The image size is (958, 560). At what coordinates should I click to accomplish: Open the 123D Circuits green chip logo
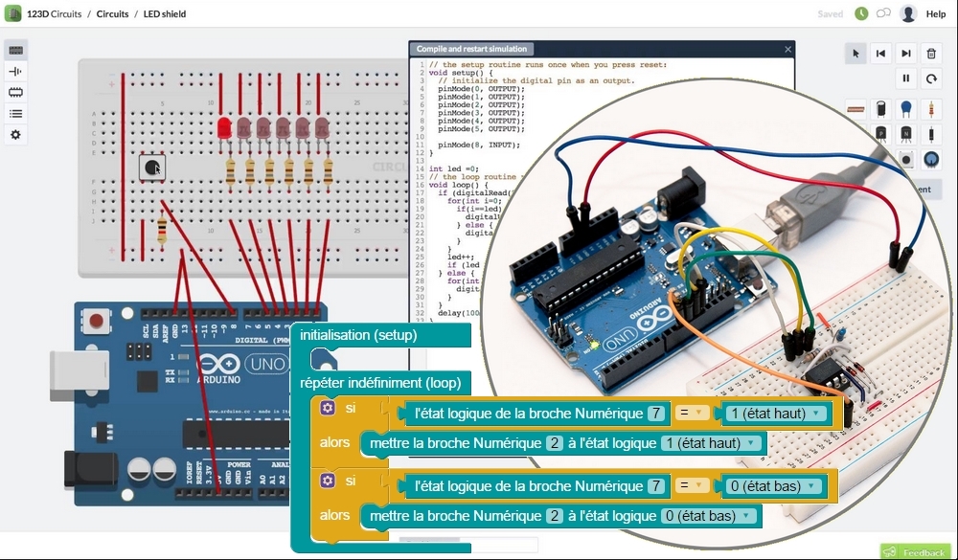coord(12,13)
